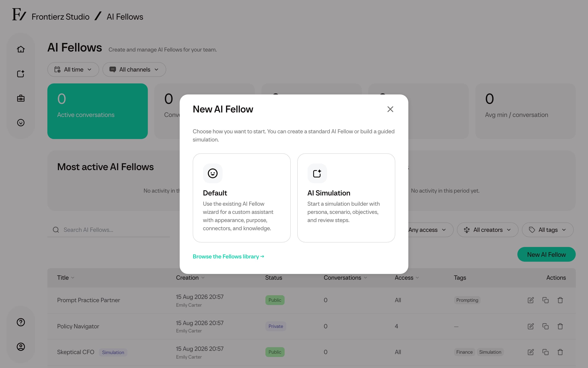The image size is (588, 368).
Task: Click the Public status badge of Prompt Practice Partner
Action: click(275, 300)
